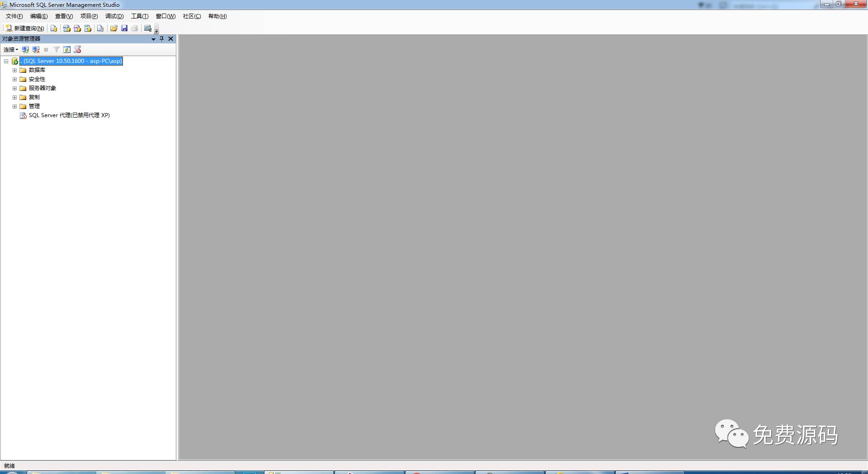Open the 项目(P) menu

click(89, 16)
